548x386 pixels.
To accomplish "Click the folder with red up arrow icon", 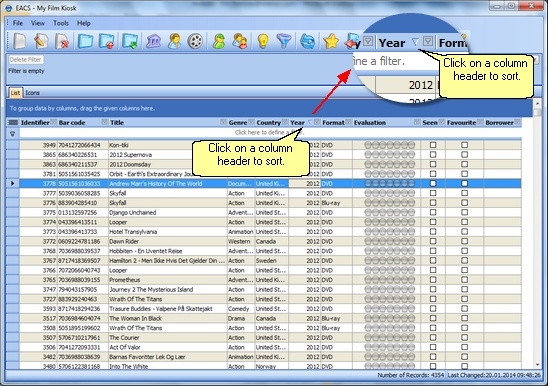I will pyautogui.click(x=107, y=41).
